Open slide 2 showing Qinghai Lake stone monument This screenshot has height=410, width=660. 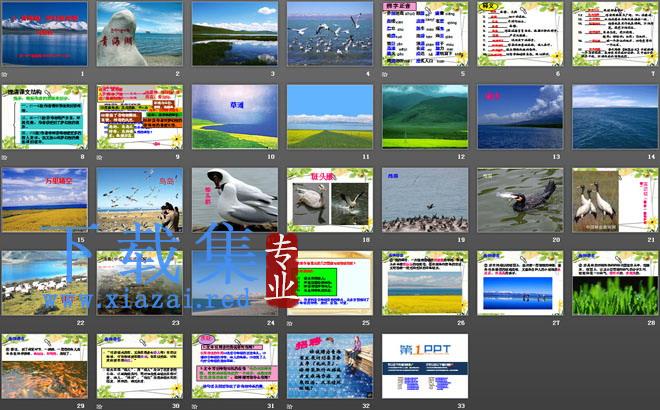(x=140, y=33)
